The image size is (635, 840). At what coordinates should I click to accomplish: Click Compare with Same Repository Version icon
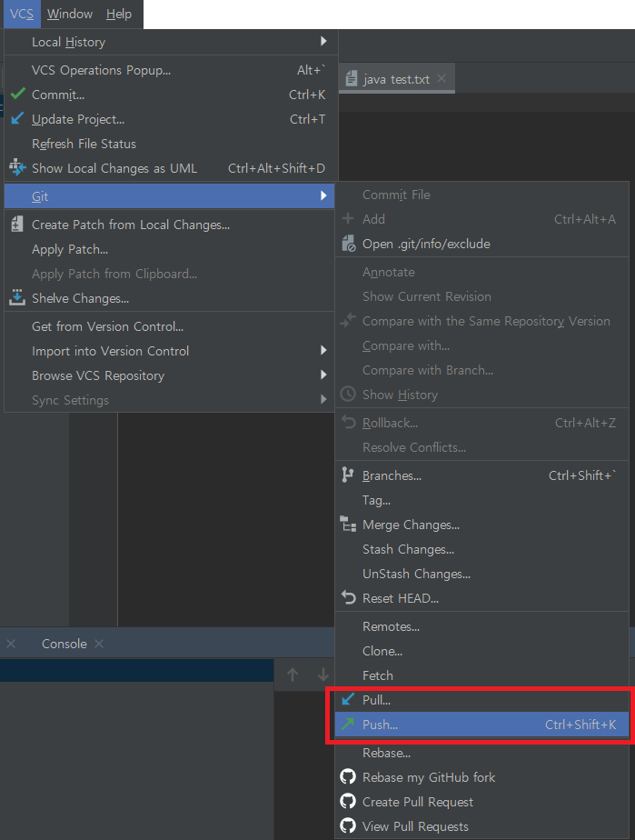[x=348, y=320]
